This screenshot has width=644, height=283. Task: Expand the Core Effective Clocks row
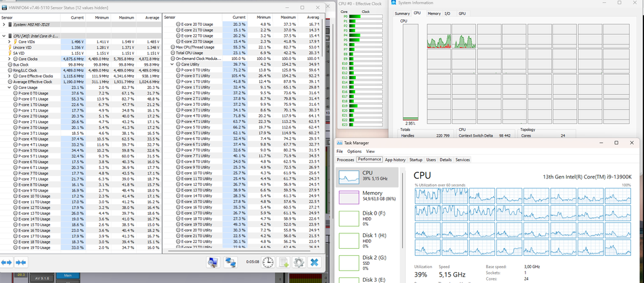[9, 76]
